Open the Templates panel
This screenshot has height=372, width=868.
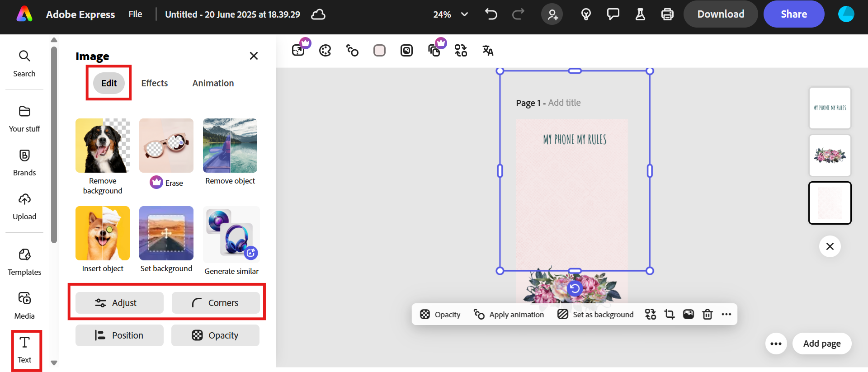24,262
